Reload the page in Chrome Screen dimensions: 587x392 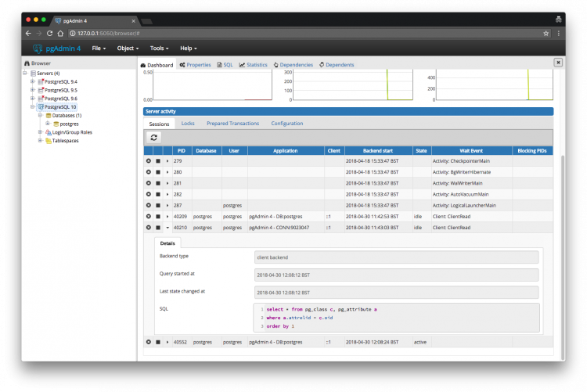coord(50,34)
